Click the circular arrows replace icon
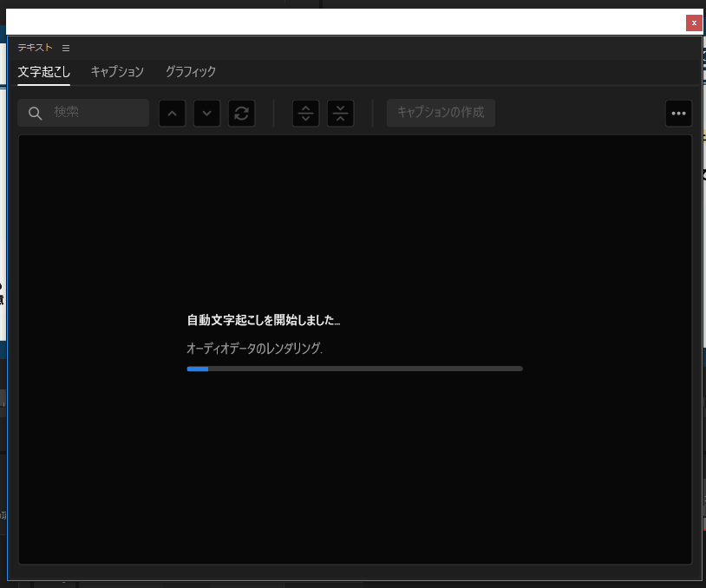The height and width of the screenshot is (588, 706). tap(241, 114)
